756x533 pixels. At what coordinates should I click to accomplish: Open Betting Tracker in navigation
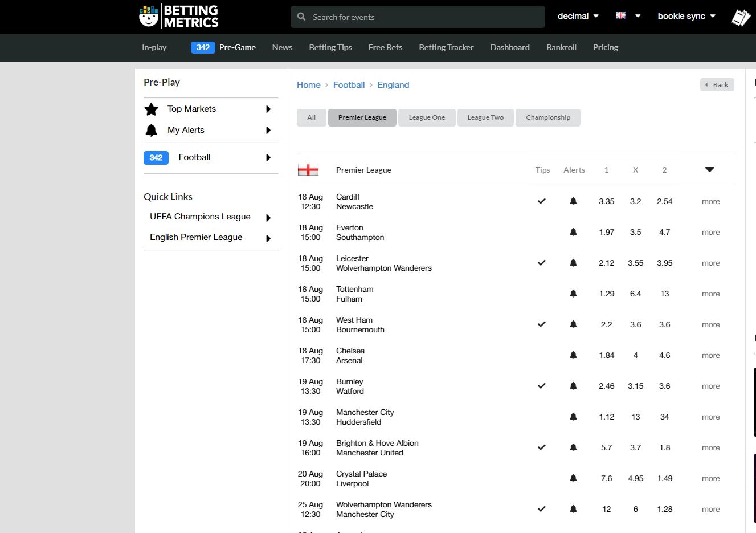[446, 47]
